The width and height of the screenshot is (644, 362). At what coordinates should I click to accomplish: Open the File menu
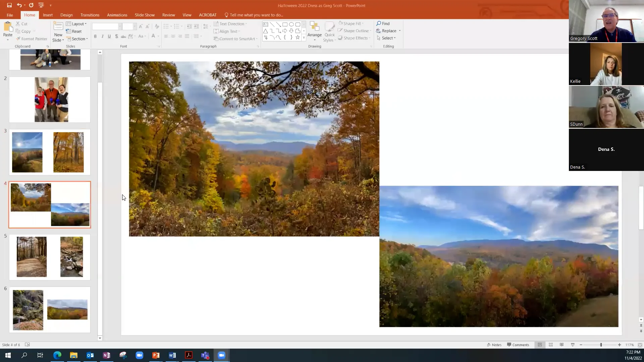(x=10, y=15)
